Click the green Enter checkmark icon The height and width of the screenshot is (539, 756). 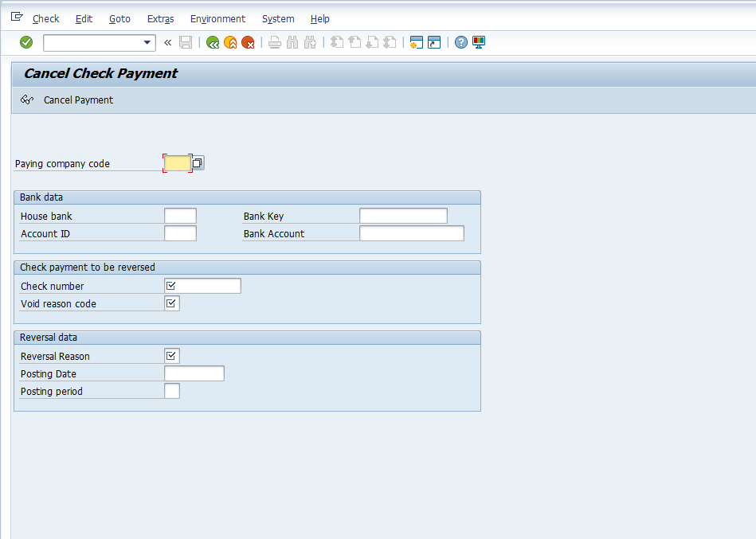[x=26, y=42]
